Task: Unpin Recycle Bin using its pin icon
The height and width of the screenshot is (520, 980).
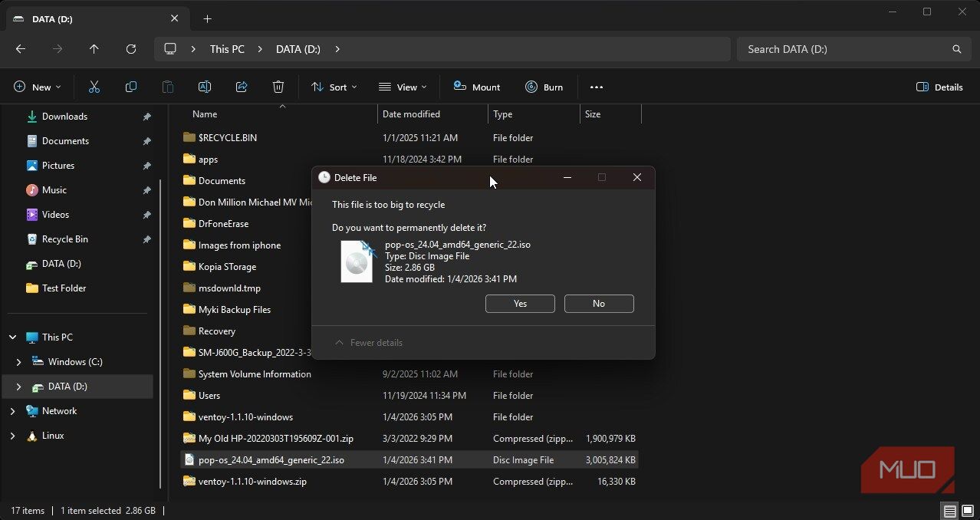Action: click(146, 239)
